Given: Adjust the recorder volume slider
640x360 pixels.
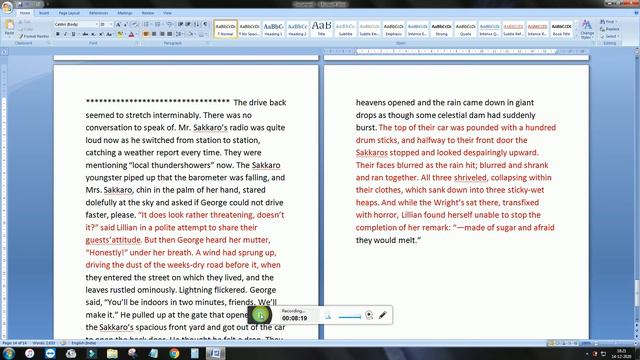Looking at the screenshot, I should (350, 316).
